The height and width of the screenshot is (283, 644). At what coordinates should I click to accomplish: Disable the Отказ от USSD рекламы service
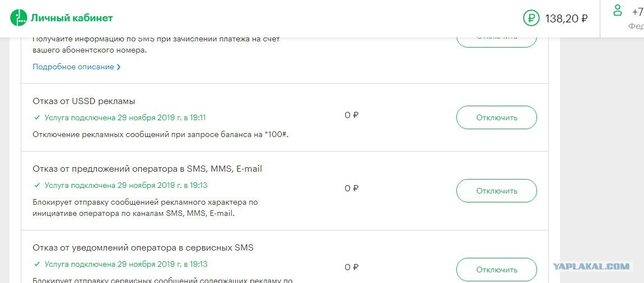[497, 117]
